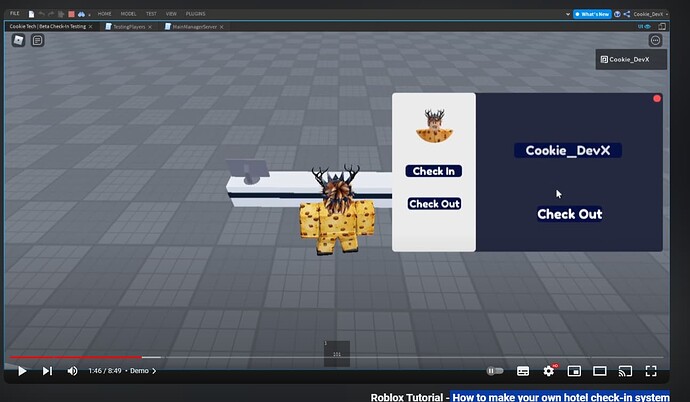Open the video settings gear icon
690x402 pixels.
pyautogui.click(x=549, y=371)
